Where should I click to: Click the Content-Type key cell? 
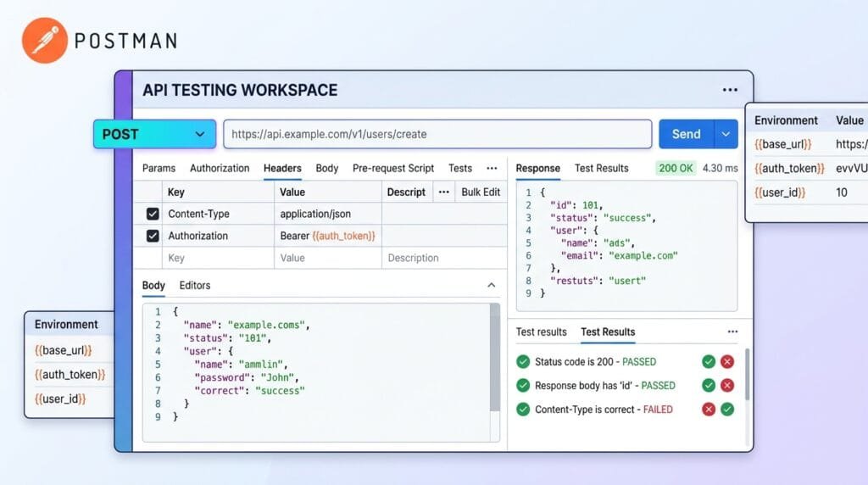point(218,214)
